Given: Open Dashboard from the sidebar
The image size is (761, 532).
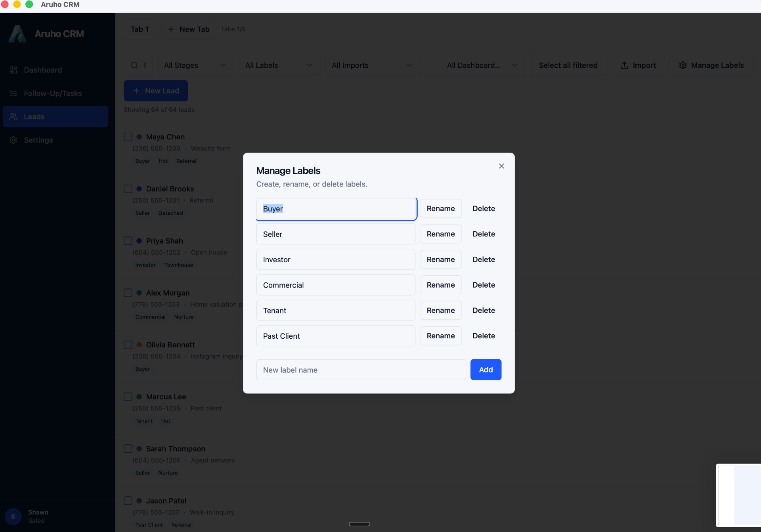Looking at the screenshot, I should pyautogui.click(x=55, y=70).
